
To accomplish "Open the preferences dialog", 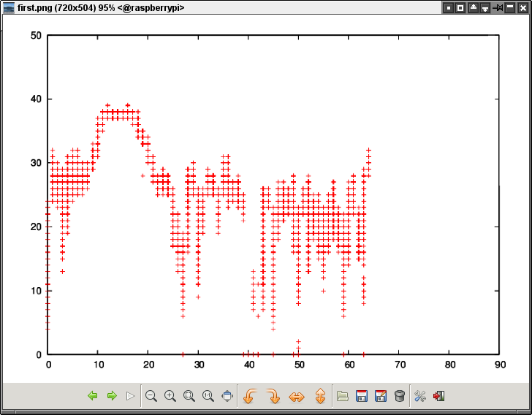I will point(420,396).
